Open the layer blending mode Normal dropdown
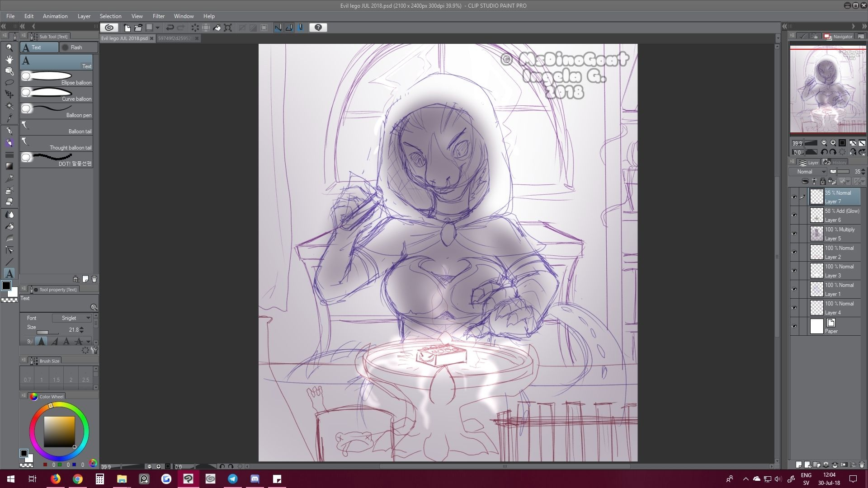 pyautogui.click(x=808, y=172)
